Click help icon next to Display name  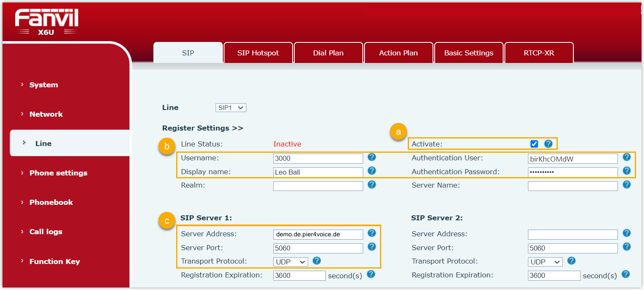[372, 171]
